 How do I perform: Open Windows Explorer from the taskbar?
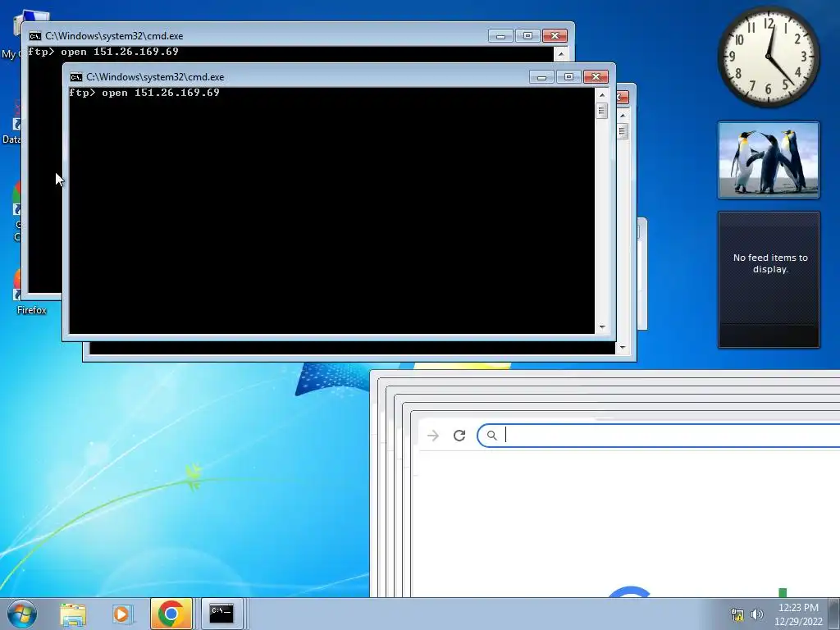(73, 614)
